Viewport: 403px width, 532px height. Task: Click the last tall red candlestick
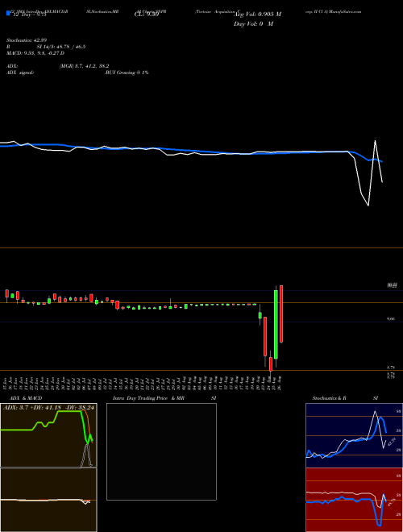(281, 314)
